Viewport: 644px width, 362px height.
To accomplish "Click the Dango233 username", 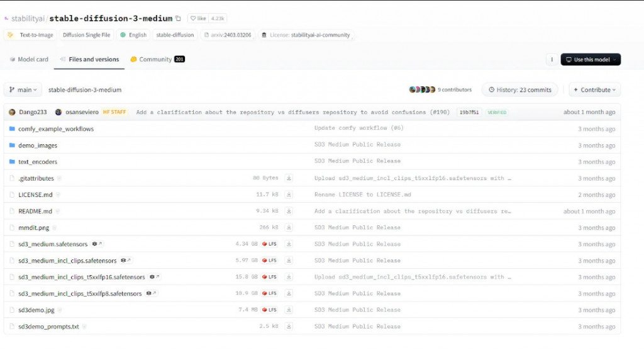I will point(33,112).
